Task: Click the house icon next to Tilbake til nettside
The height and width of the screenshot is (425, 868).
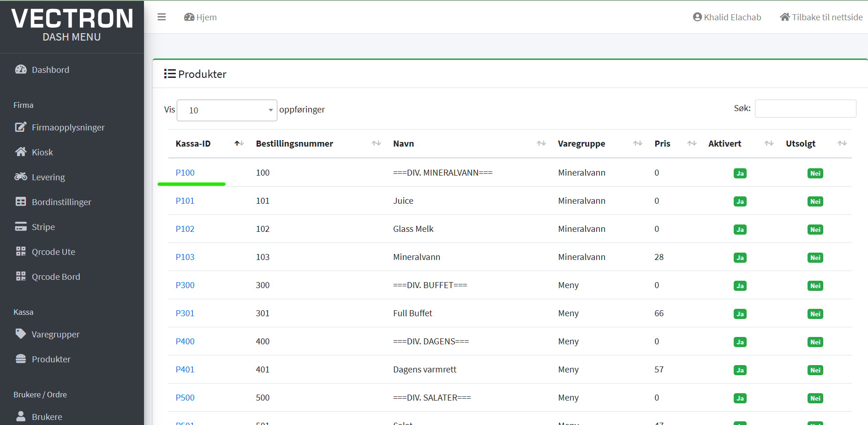Action: click(x=785, y=17)
